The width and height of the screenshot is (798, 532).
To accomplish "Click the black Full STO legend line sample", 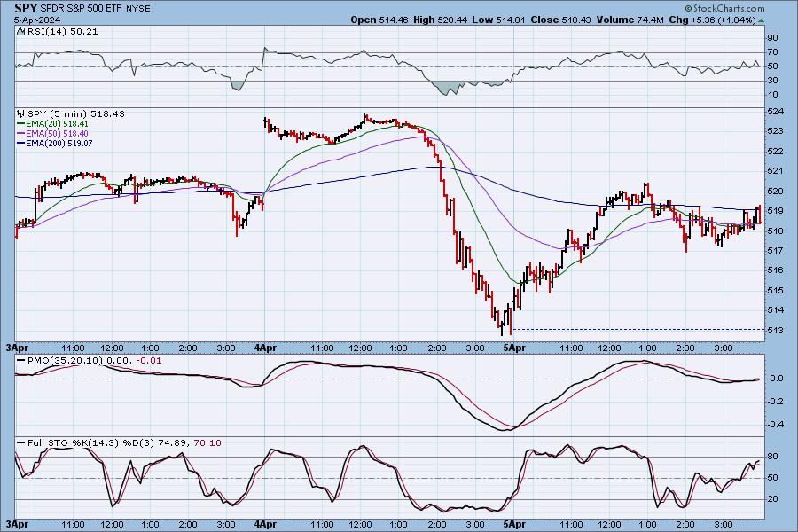I will tap(21, 443).
